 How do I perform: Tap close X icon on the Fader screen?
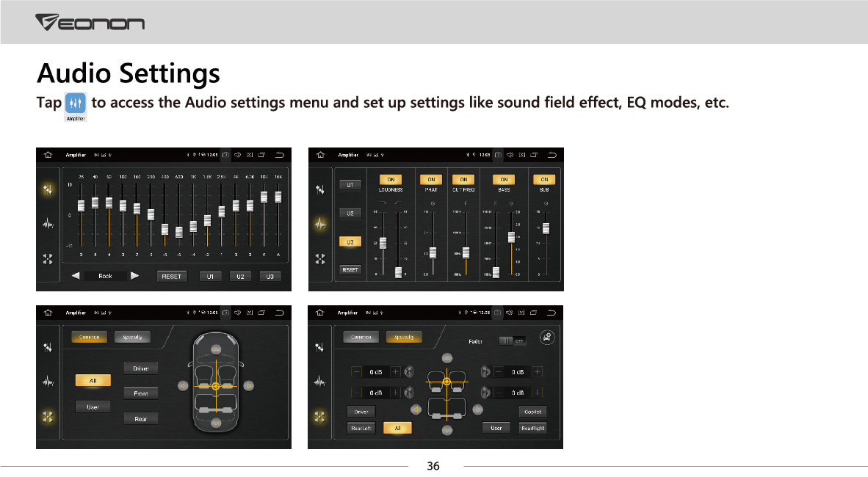[521, 313]
